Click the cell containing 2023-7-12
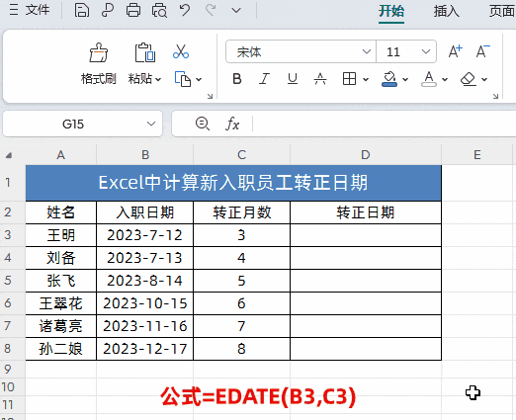Image resolution: width=516 pixels, height=420 pixels. pyautogui.click(x=144, y=235)
